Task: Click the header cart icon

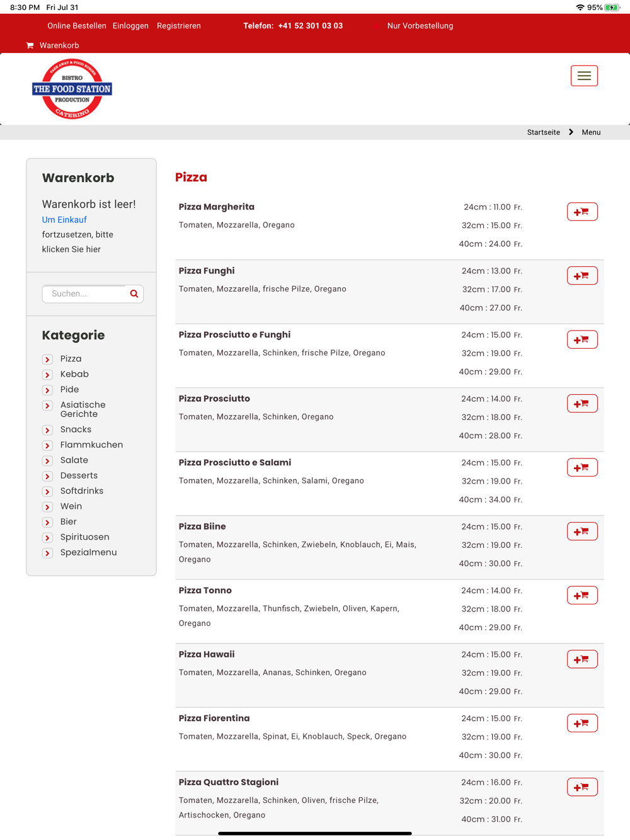Action: click(x=30, y=45)
